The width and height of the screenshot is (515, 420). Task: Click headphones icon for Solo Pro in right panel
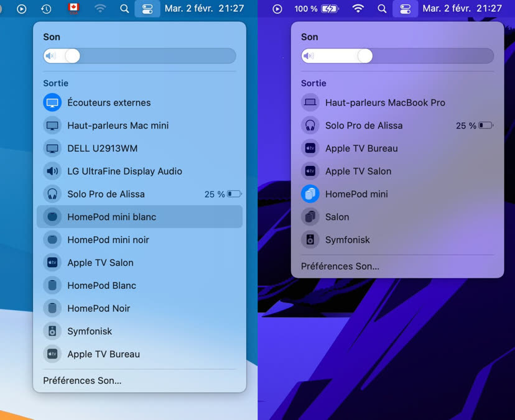[310, 126]
